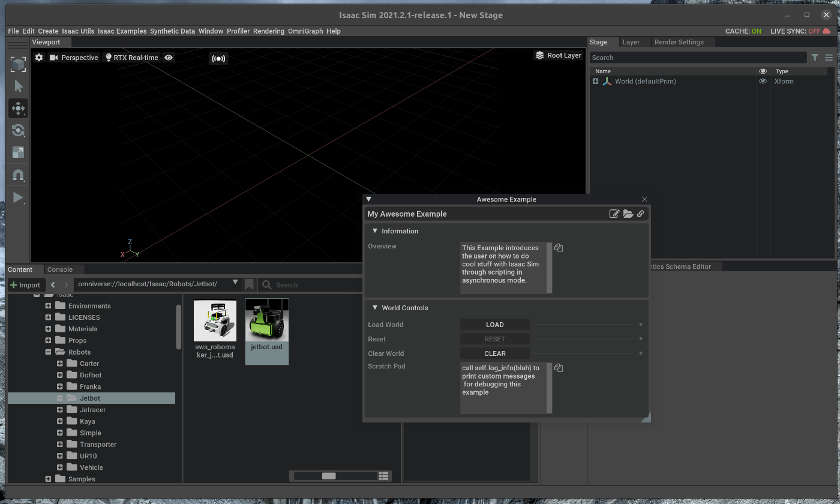Open the Isaac Examples menu

click(122, 31)
